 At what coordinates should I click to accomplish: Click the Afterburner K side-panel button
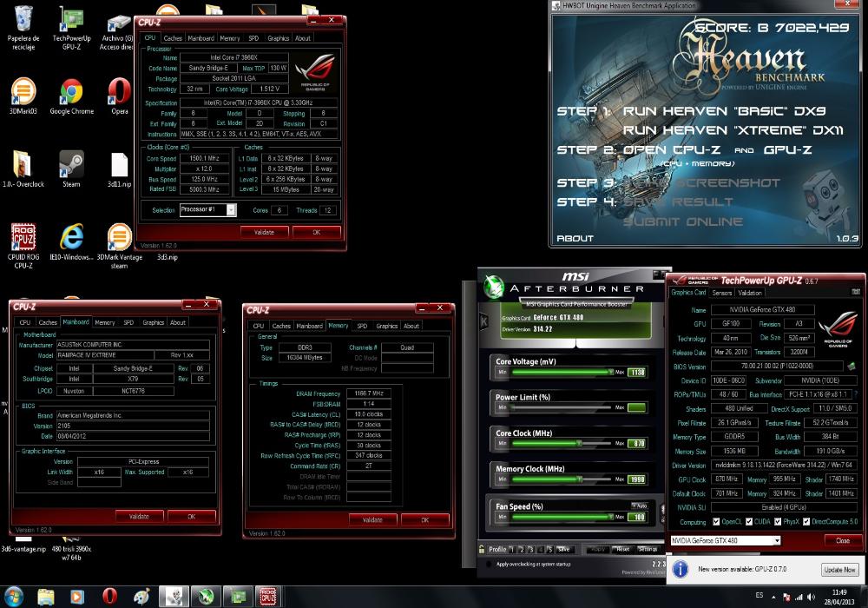point(484,321)
